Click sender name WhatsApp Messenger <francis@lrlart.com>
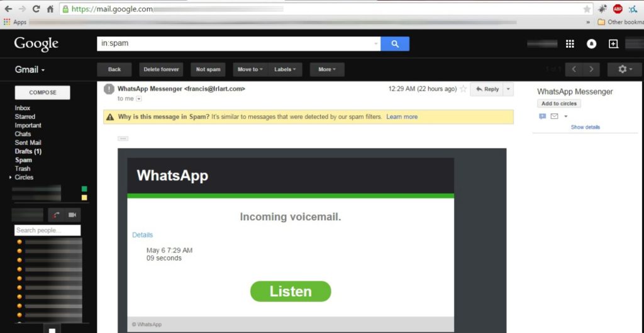 click(x=181, y=88)
